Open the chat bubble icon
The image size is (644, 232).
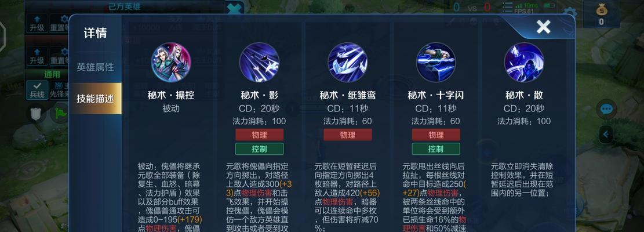click(x=607, y=109)
